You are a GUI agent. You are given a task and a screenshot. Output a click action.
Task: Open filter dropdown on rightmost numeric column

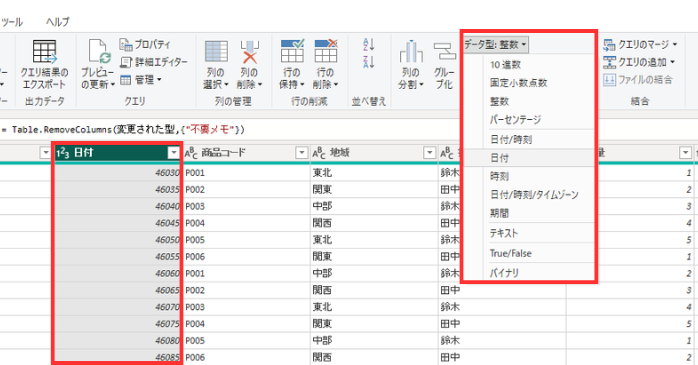tap(686, 153)
